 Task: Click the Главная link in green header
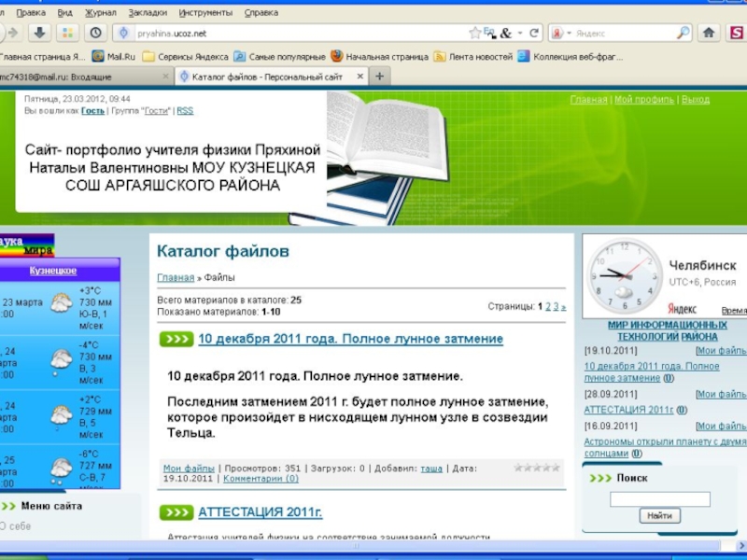pyautogui.click(x=588, y=100)
